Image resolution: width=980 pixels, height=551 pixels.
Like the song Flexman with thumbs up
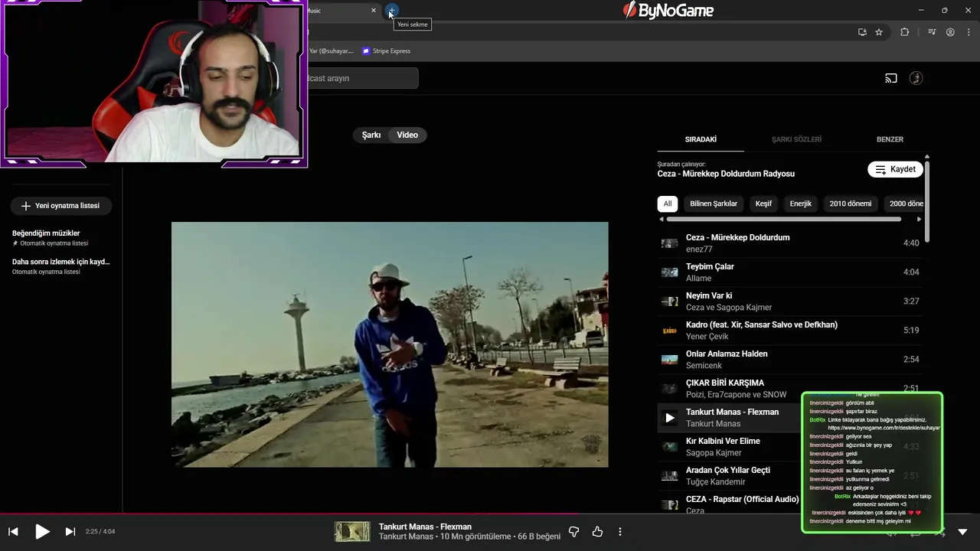tap(597, 531)
